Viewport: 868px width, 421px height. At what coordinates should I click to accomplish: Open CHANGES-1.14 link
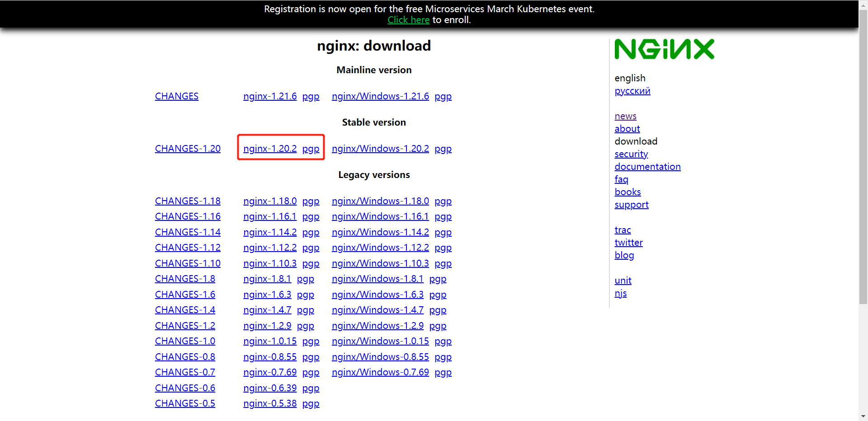click(188, 232)
